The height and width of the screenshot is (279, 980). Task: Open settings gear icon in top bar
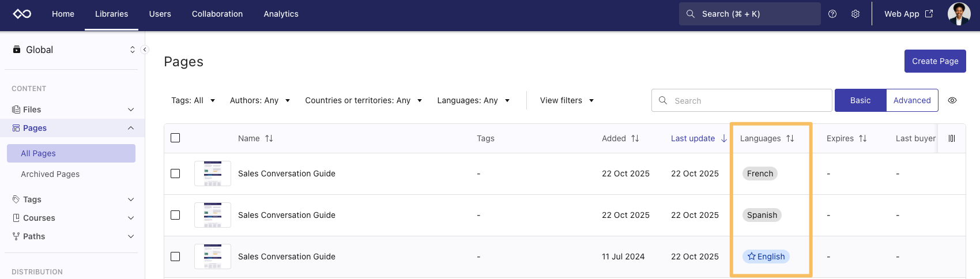coord(855,14)
